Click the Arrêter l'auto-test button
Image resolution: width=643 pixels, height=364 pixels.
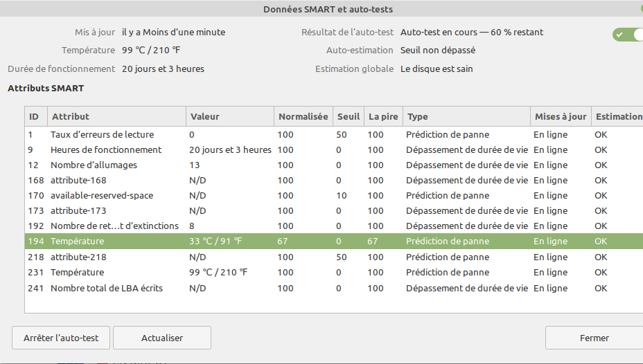61,338
